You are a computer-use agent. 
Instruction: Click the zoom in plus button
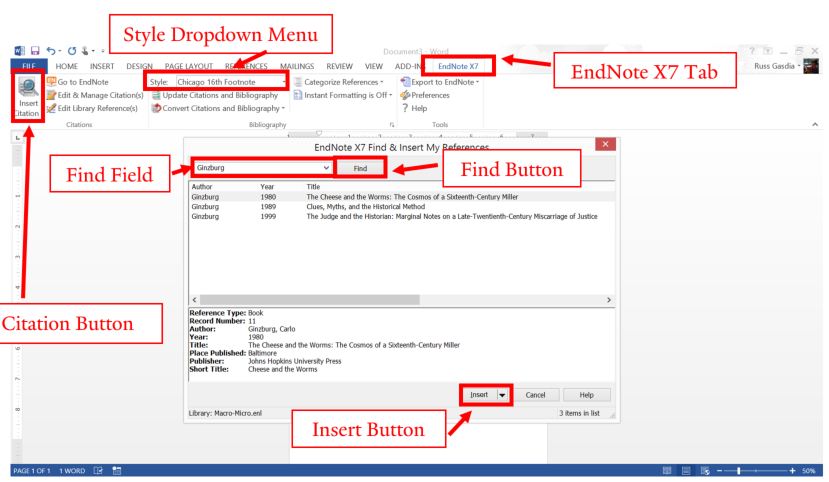(x=793, y=470)
